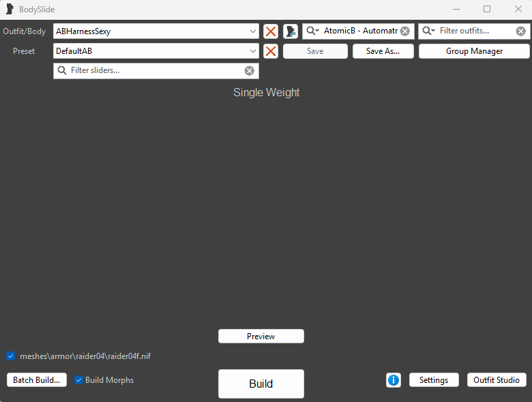The image size is (532, 402).
Task: Launch Outfit Studio
Action: click(x=497, y=380)
